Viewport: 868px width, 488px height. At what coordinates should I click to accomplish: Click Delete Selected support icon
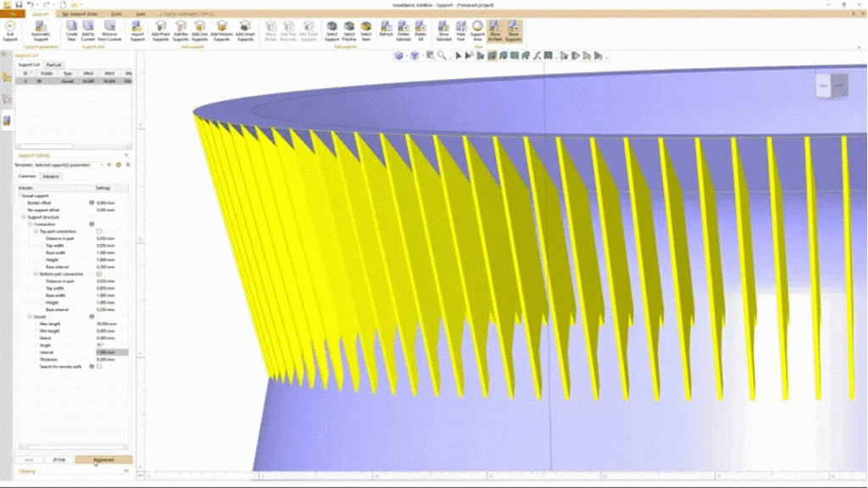pos(403,30)
